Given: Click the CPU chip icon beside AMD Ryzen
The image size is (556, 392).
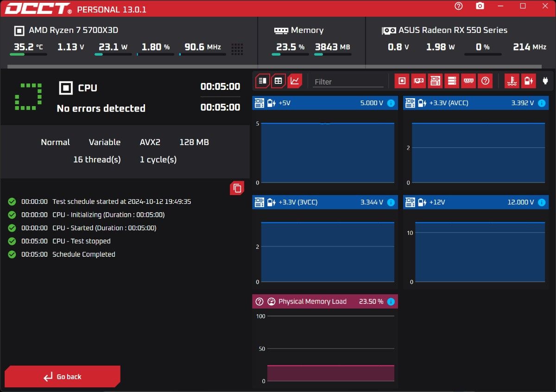Looking at the screenshot, I should [19, 31].
